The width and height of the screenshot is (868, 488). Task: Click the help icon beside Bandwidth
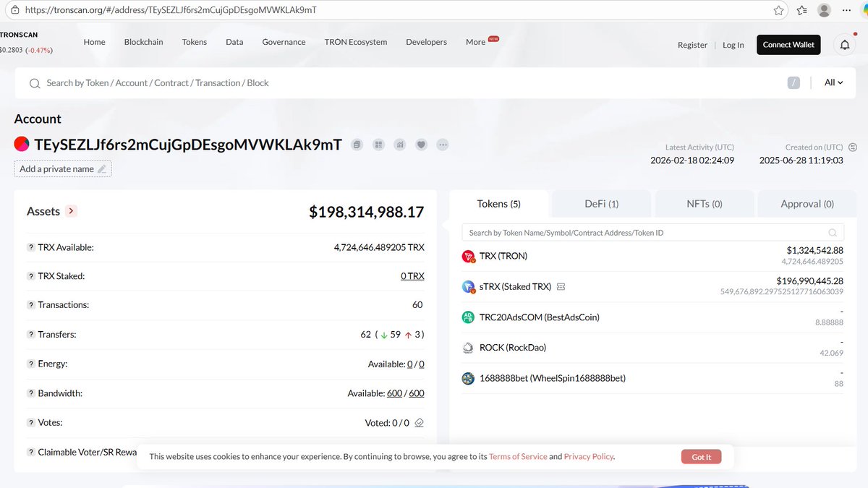[31, 393]
